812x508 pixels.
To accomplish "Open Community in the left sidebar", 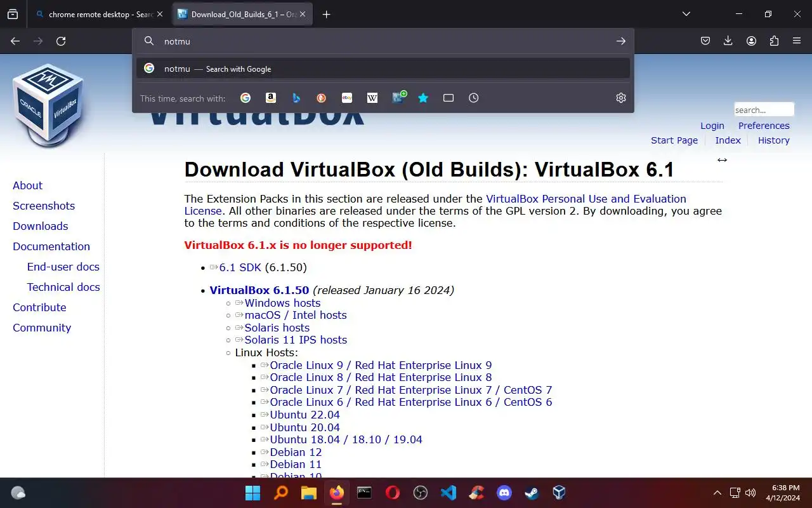I will click(x=42, y=328).
